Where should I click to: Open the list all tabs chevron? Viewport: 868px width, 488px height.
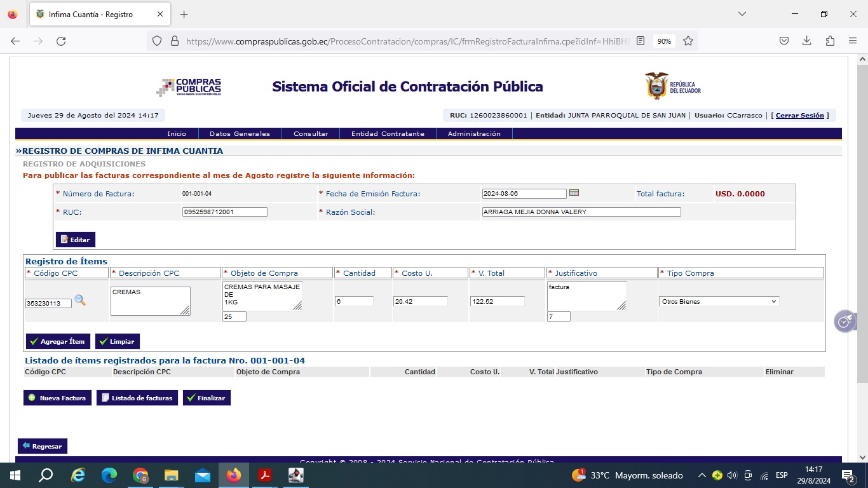(742, 14)
